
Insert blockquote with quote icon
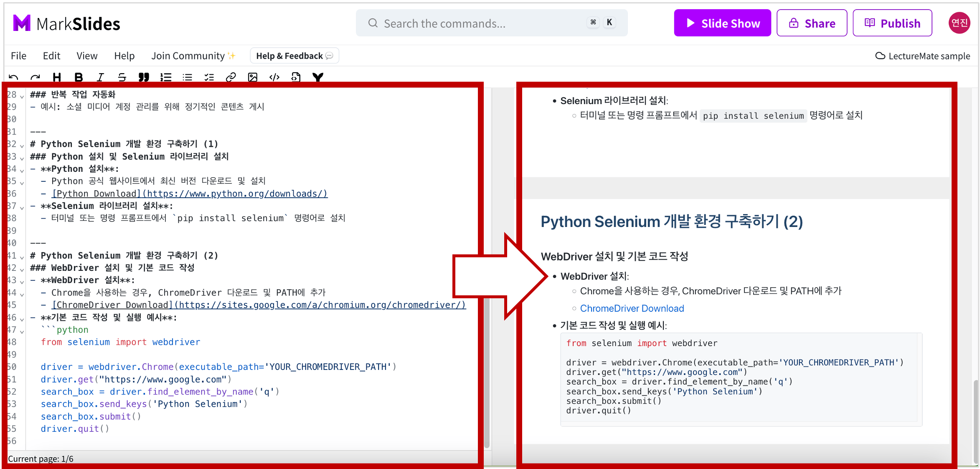click(144, 77)
